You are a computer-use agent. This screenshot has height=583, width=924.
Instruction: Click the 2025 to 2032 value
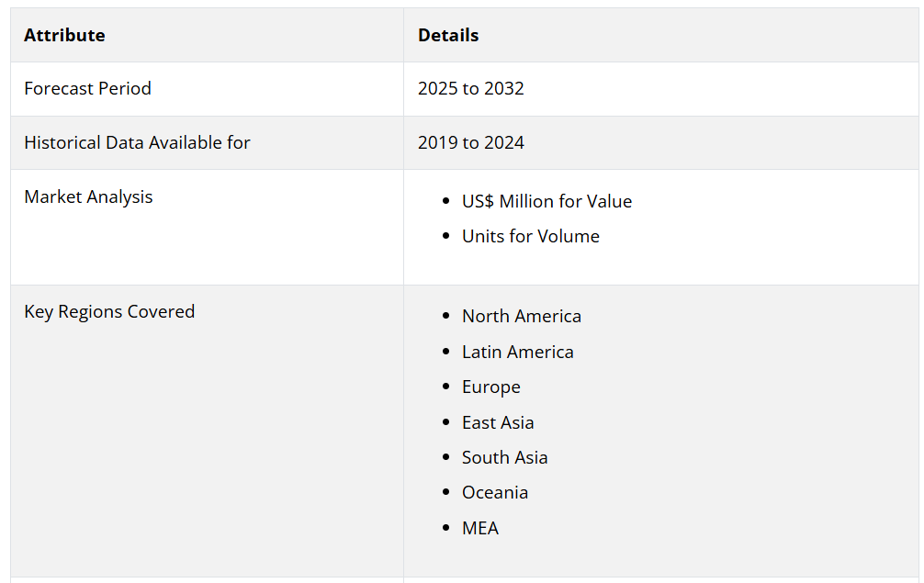pos(471,88)
